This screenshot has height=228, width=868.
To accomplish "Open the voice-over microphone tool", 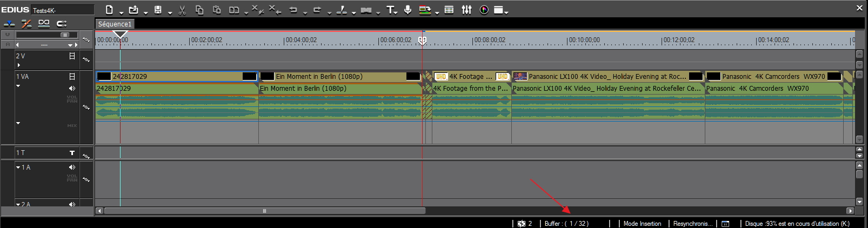I will 408,10.
